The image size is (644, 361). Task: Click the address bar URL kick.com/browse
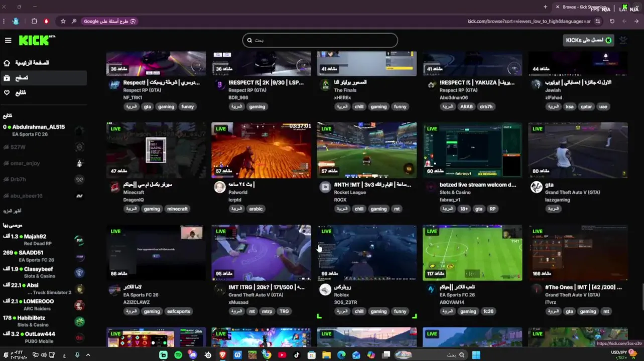[529, 21]
